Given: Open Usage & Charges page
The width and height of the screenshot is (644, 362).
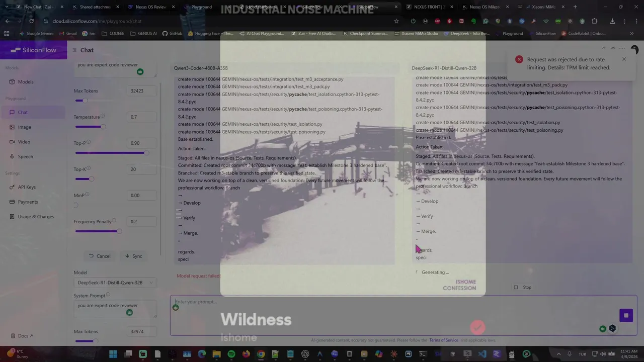Looking at the screenshot, I should pos(36,217).
